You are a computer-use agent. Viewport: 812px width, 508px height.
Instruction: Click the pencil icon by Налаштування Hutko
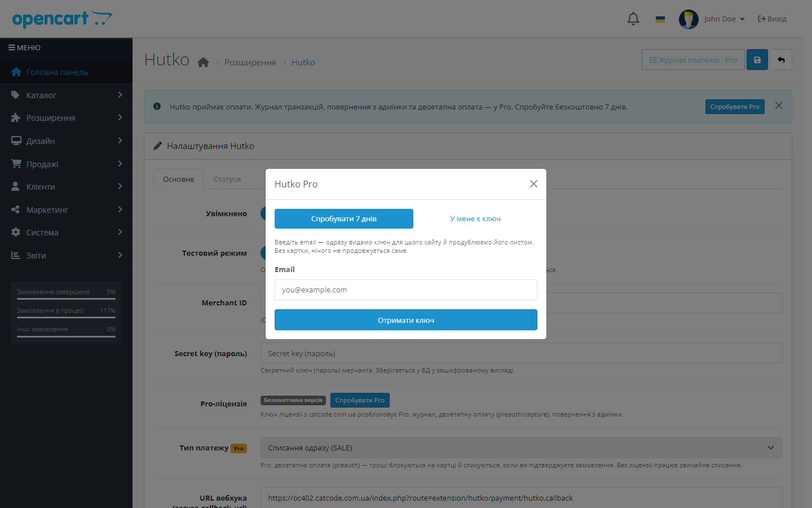tap(158, 146)
